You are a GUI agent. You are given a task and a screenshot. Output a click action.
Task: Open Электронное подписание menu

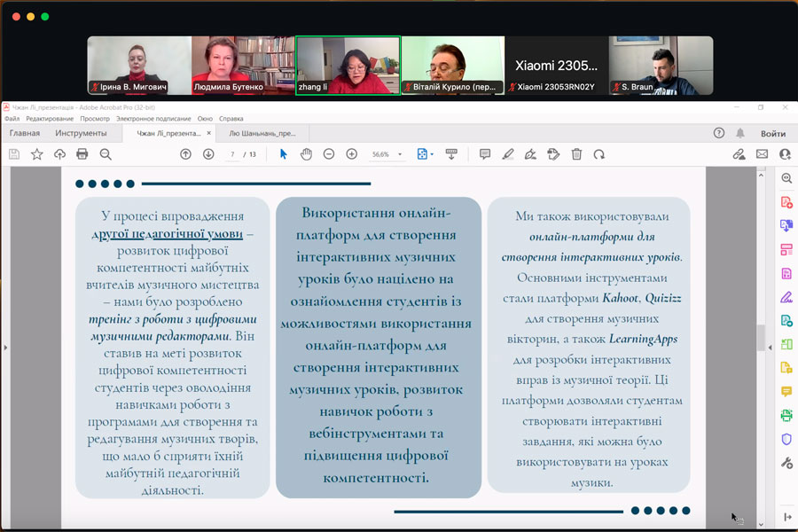click(153, 119)
